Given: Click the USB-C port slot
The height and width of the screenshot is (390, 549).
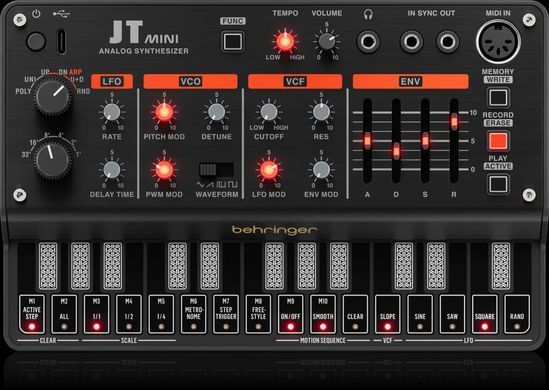Looking at the screenshot, I should pyautogui.click(x=61, y=41).
